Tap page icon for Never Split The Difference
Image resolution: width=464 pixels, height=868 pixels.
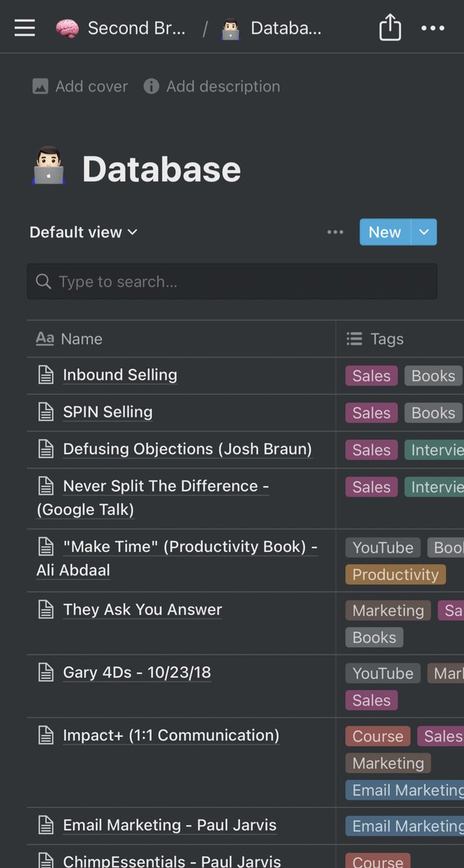[x=46, y=486]
